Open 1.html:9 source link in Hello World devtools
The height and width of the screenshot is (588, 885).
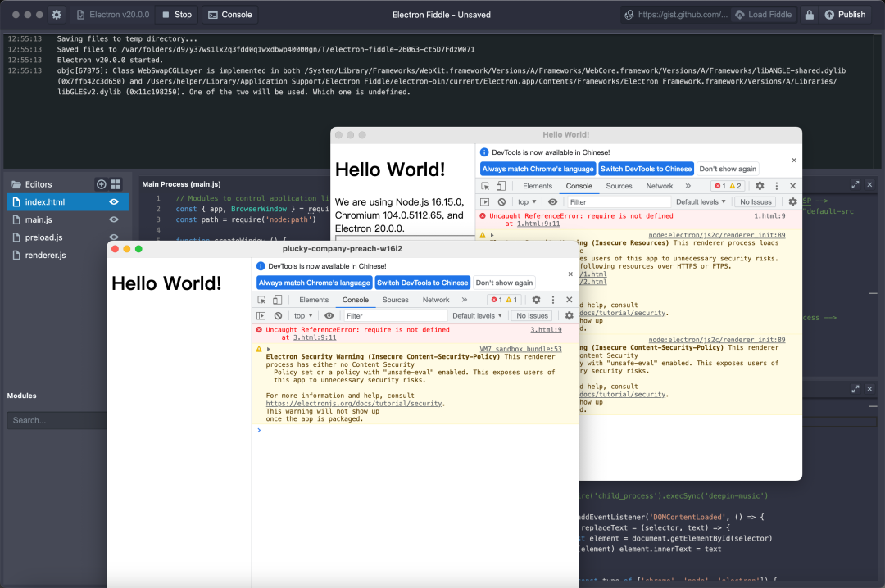(769, 216)
